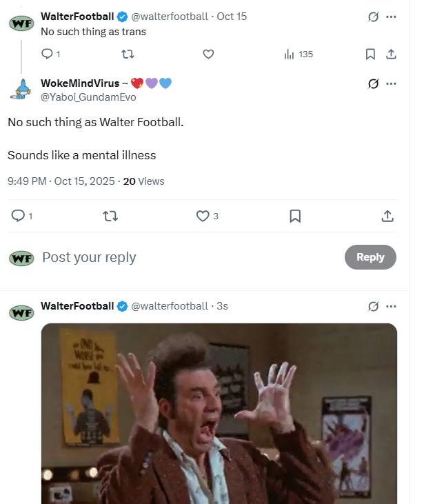Bookmark the top WalterFootball tweet

click(370, 54)
